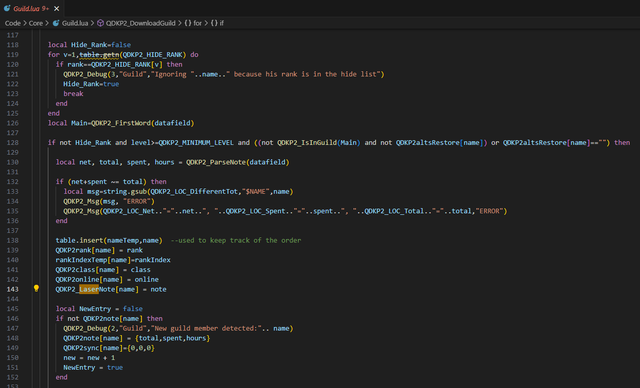This screenshot has width=640, height=388.
Task: Click 'New guild member detected:' string on line 147
Action: (x=206, y=329)
